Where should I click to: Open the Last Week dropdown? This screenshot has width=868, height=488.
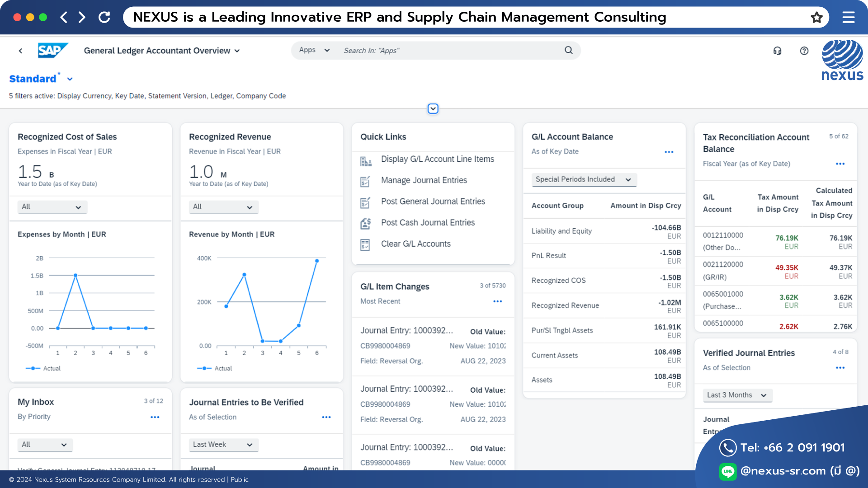pos(224,445)
